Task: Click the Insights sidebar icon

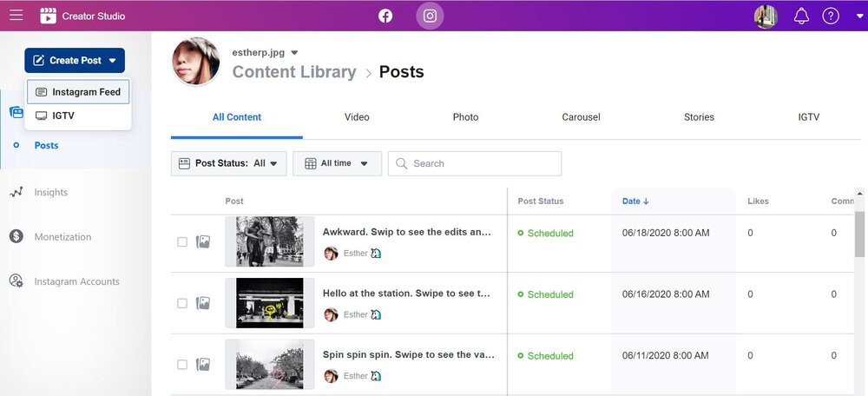Action: pos(16,192)
